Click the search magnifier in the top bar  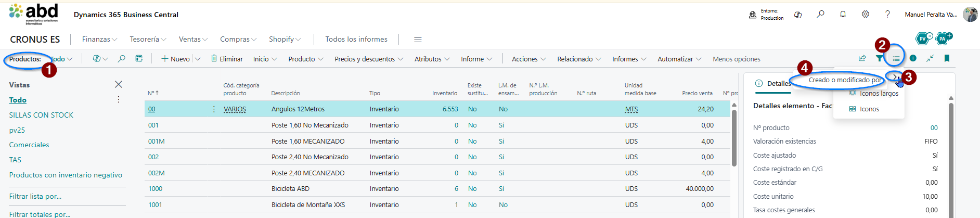point(820,15)
